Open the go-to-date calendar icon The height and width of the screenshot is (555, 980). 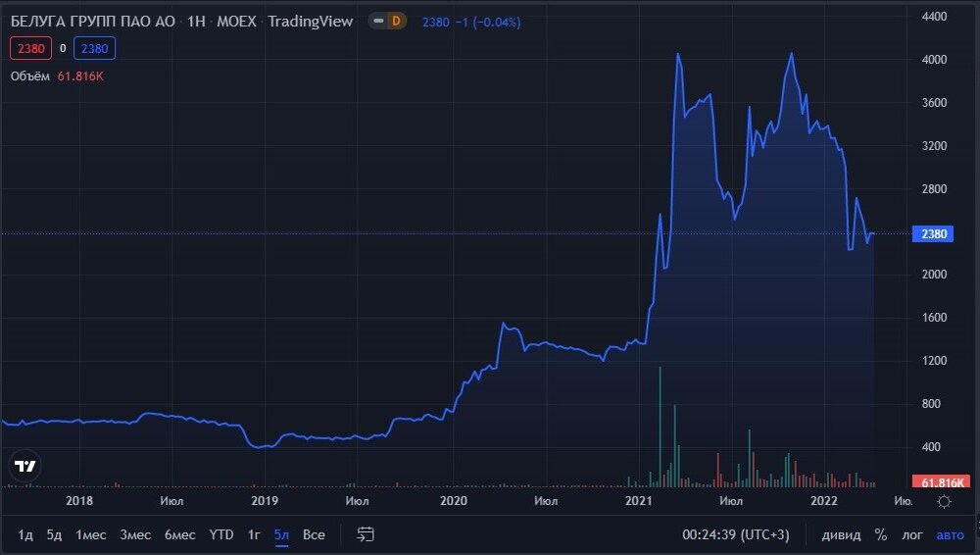[365, 534]
